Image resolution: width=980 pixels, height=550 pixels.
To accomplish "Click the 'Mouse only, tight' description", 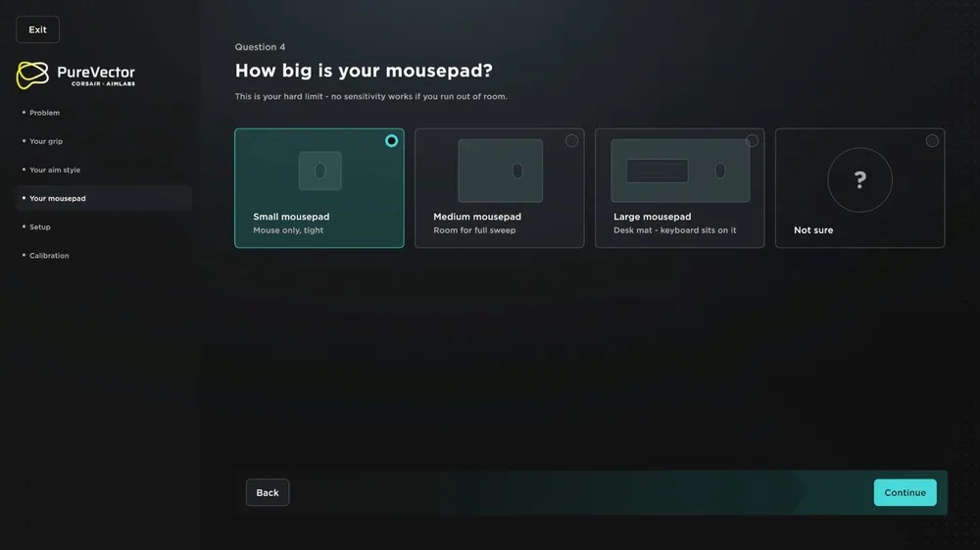I will coord(288,230).
